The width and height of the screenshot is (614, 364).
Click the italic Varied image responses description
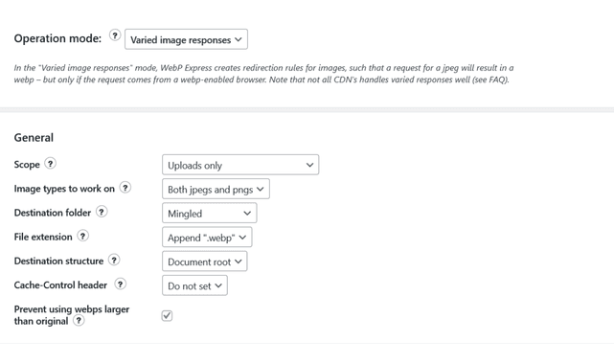click(264, 74)
